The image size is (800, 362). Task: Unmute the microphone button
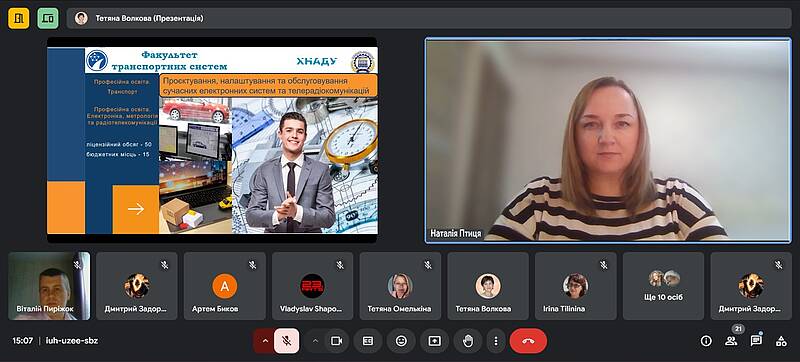coord(287,341)
